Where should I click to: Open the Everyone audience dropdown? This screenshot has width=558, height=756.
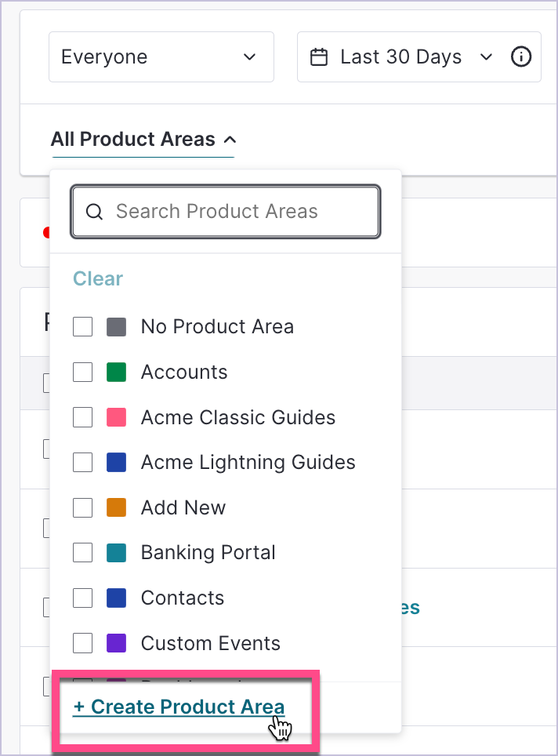[161, 56]
